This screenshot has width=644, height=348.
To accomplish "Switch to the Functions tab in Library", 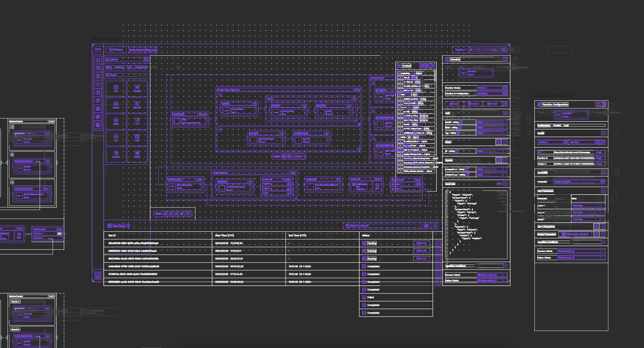I will click(119, 67).
